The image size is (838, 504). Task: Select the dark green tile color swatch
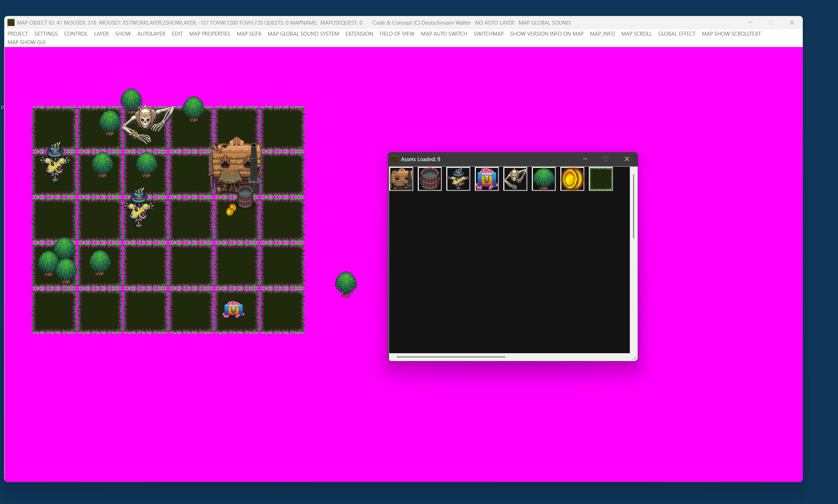coord(601,179)
